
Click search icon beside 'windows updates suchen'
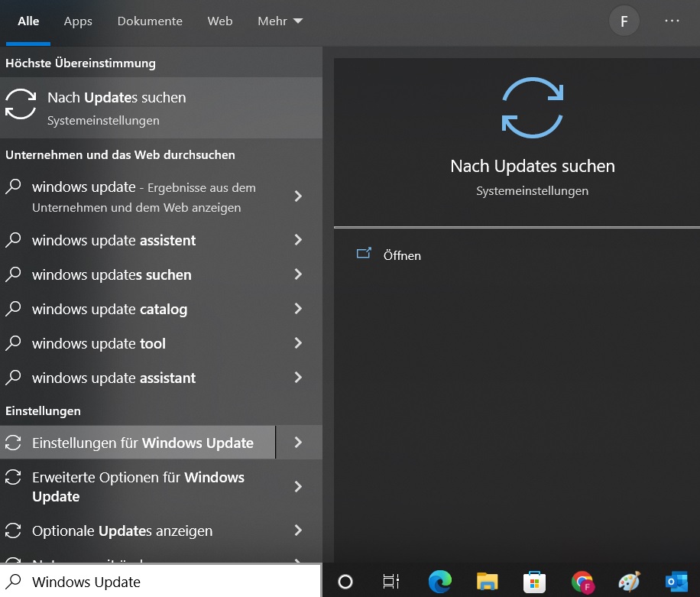coord(14,274)
